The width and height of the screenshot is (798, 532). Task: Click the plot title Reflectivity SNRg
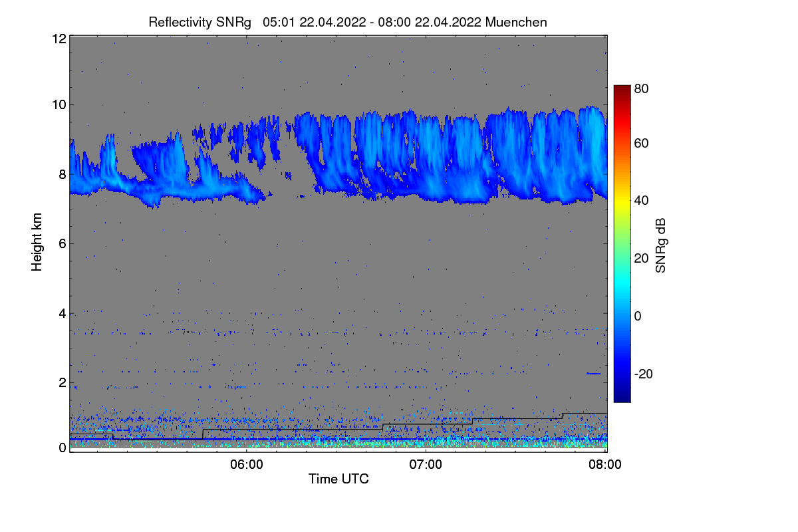coord(200,22)
